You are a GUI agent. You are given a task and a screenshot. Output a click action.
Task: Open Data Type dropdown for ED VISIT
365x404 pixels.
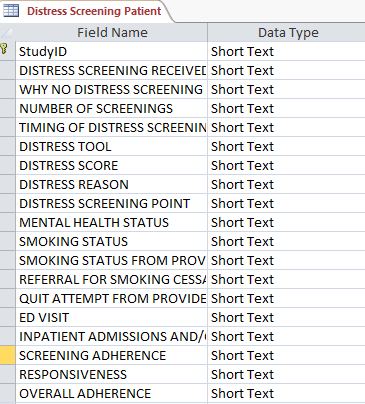pos(287,317)
